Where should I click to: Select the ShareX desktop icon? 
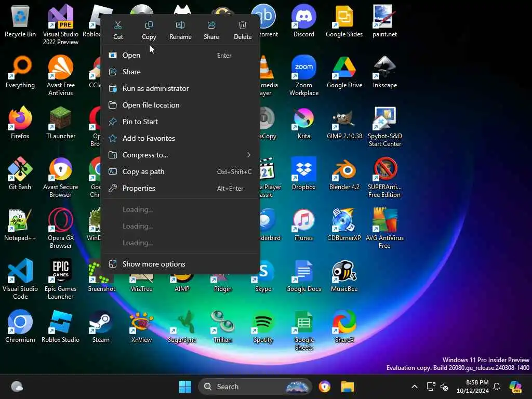click(344, 326)
